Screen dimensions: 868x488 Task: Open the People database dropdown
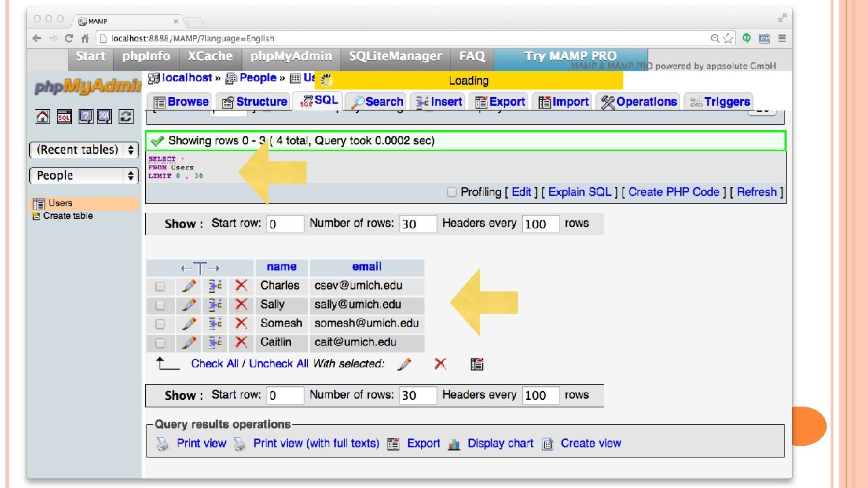pyautogui.click(x=84, y=176)
